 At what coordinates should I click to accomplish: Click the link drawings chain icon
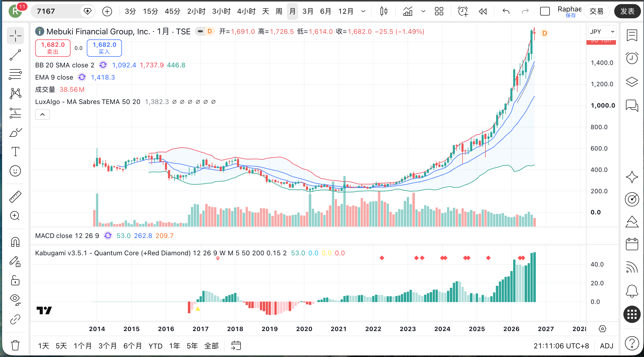[x=15, y=319]
